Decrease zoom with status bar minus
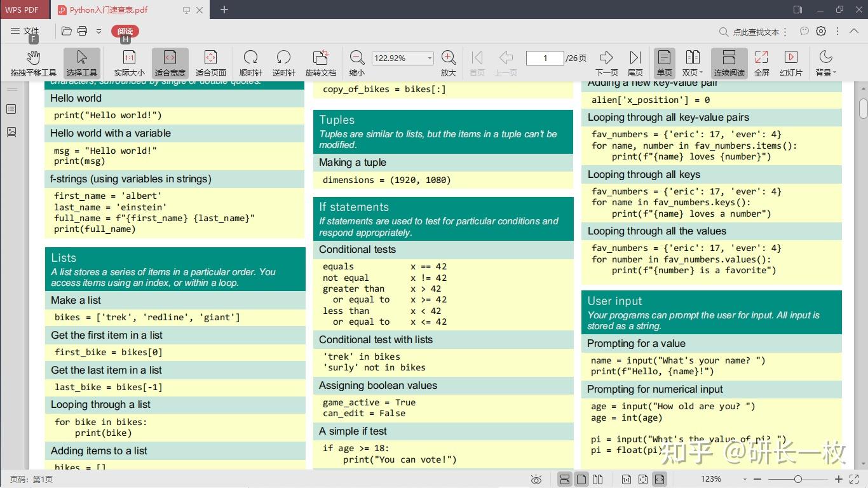The height and width of the screenshot is (488, 868). tap(758, 479)
